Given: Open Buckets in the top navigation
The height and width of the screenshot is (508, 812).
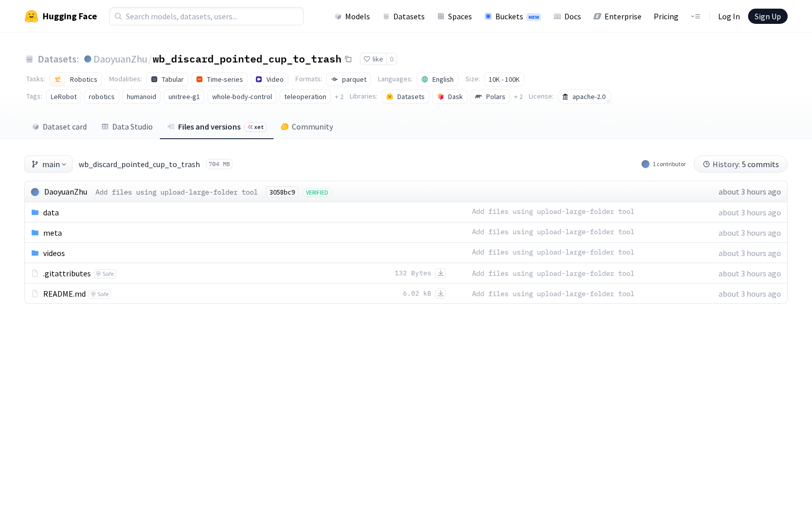Looking at the screenshot, I should 513,16.
